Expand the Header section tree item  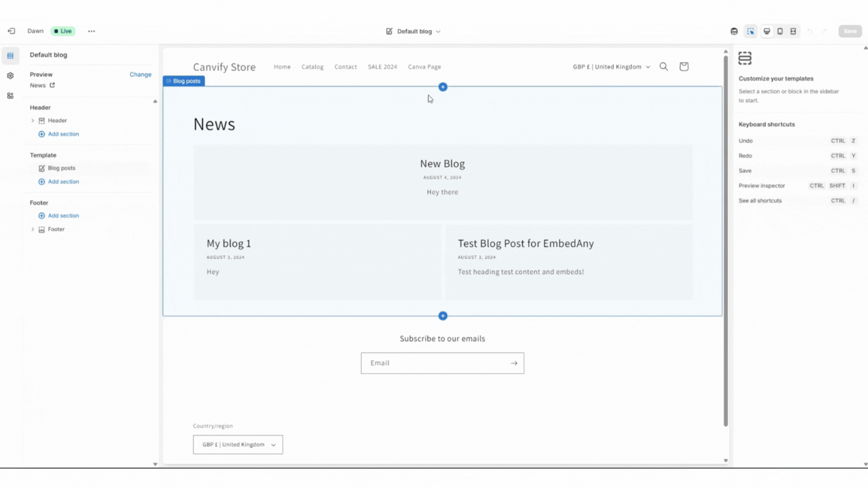[x=33, y=121]
